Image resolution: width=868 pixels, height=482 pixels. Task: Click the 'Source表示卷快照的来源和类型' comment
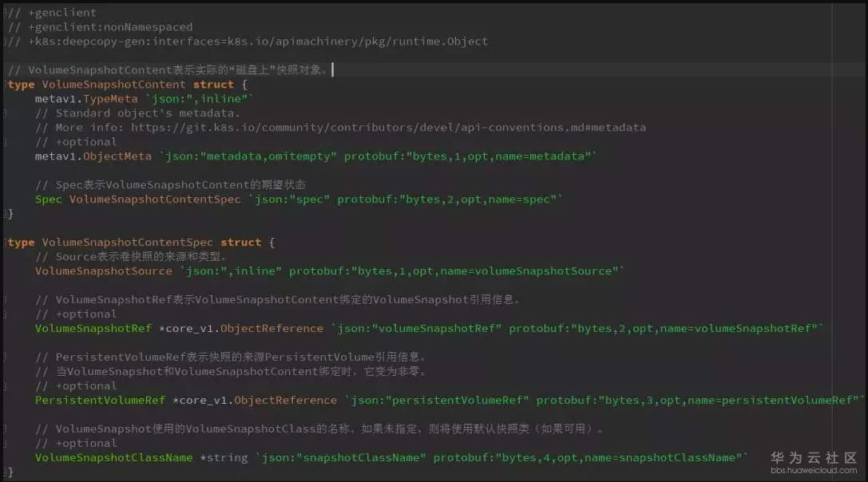point(131,256)
